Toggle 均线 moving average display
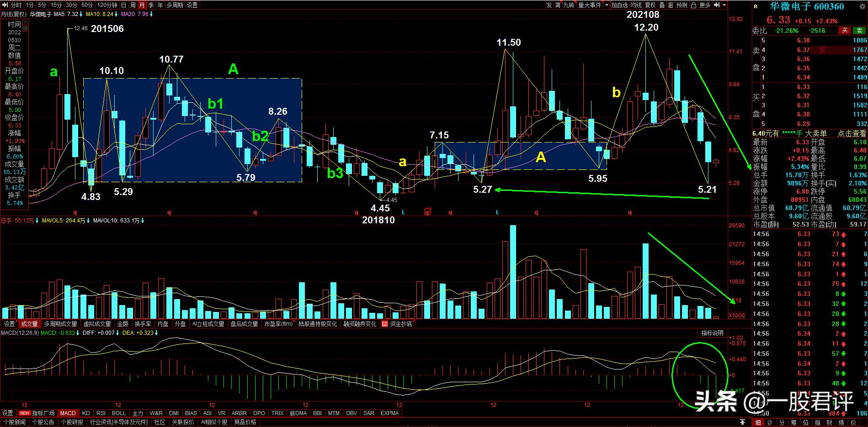Screen dimensions: 868x427 coord(636,5)
